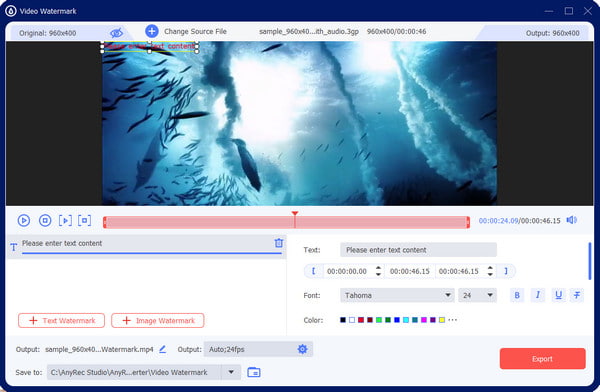Click the Original: 960x400 label
600x392 pixels.
point(47,33)
